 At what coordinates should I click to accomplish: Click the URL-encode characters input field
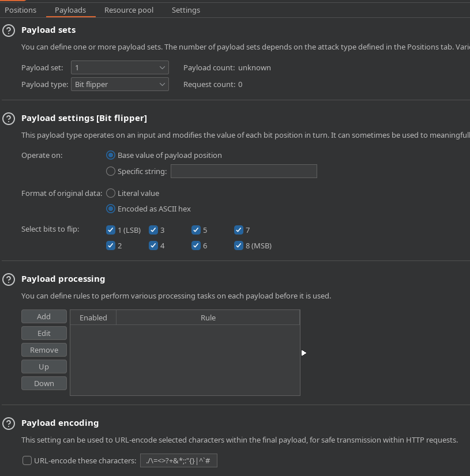[178, 461]
